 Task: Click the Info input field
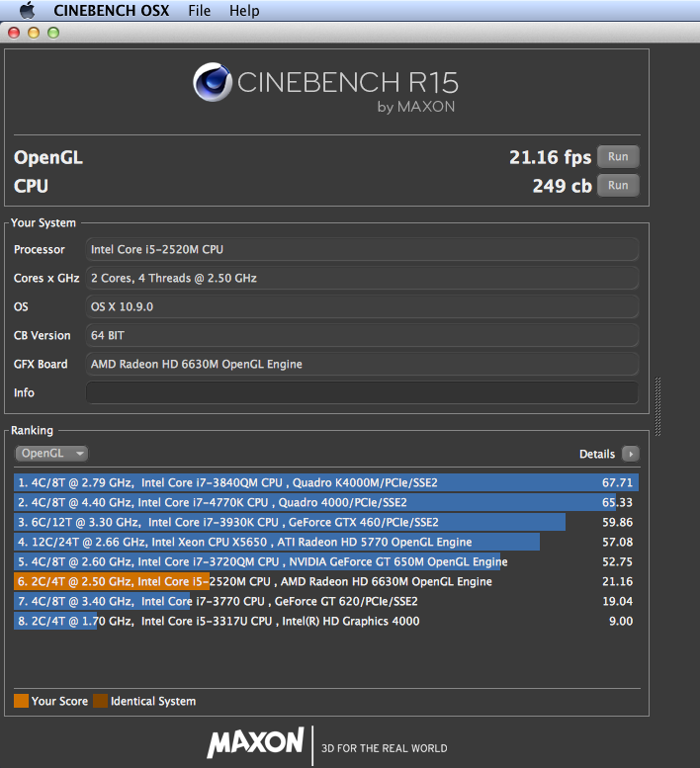pos(362,392)
